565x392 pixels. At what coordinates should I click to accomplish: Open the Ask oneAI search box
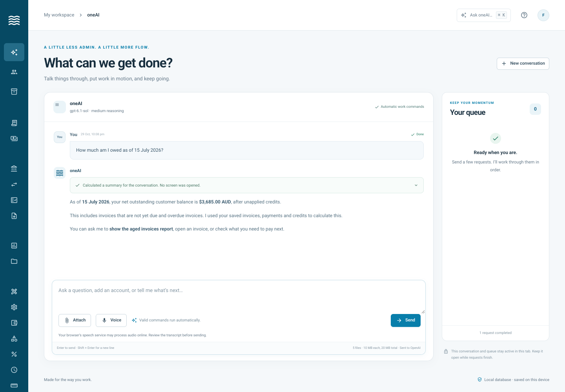click(x=484, y=15)
